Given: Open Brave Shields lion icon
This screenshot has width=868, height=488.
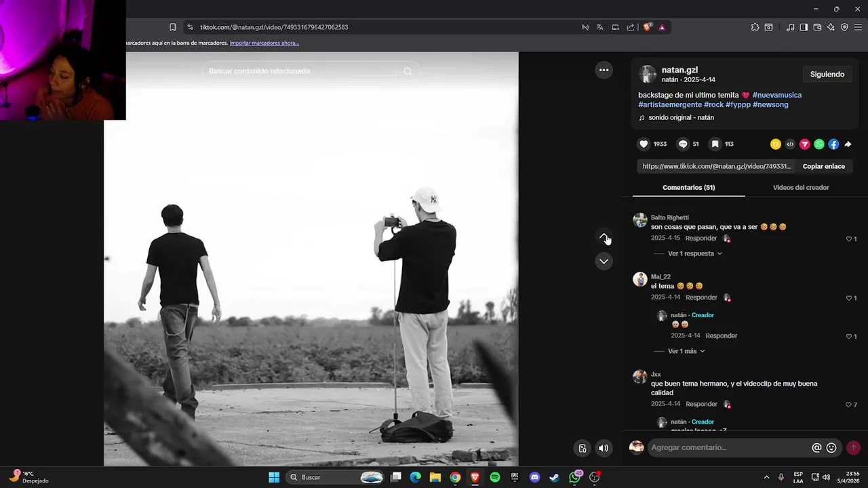Looking at the screenshot, I should (647, 27).
